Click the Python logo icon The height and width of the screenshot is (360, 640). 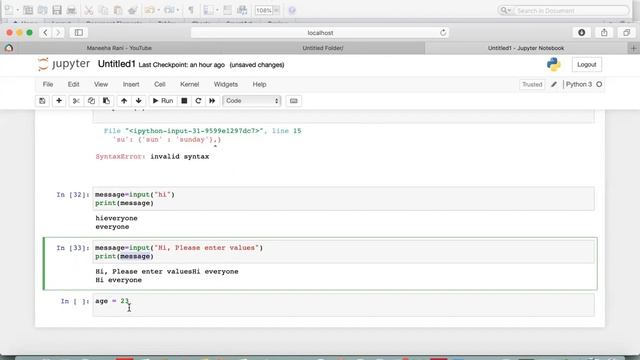point(554,64)
